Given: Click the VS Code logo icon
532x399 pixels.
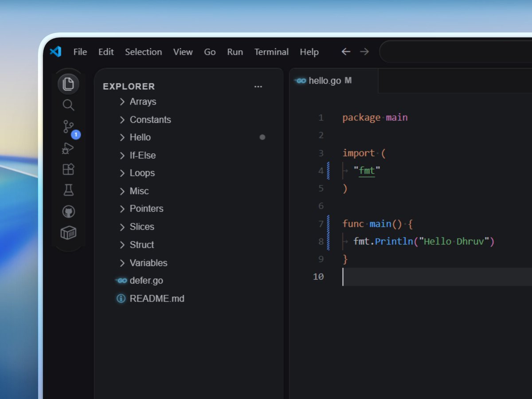Looking at the screenshot, I should [56, 52].
